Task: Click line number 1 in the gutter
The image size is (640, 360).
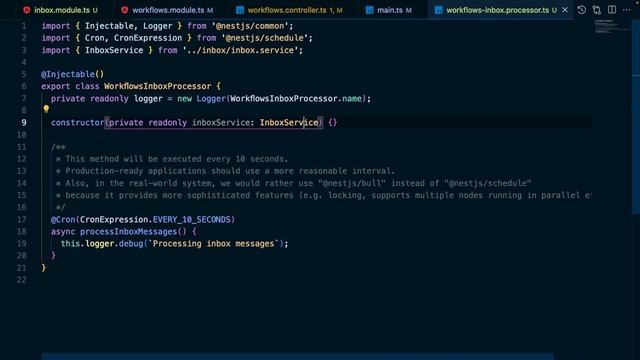Action: tap(24, 26)
